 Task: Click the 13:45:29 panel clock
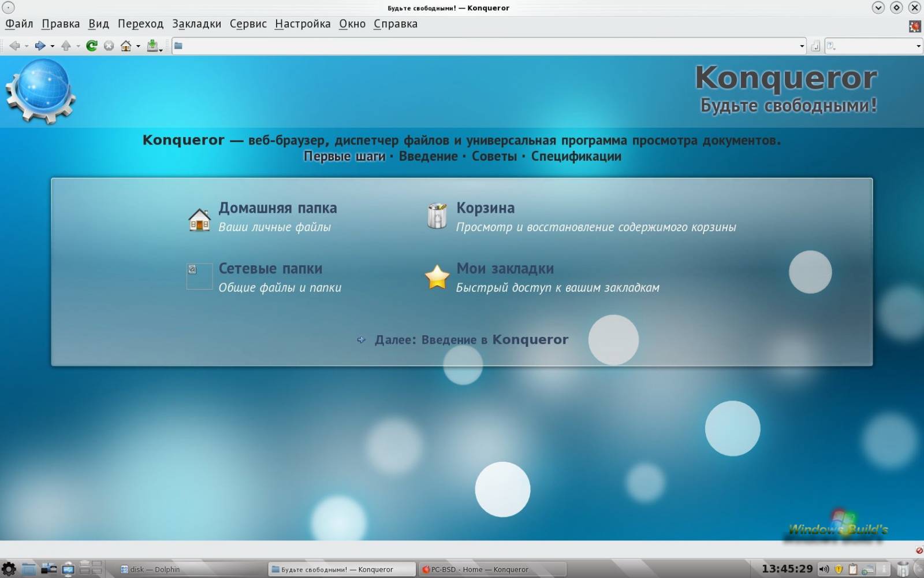(x=787, y=569)
